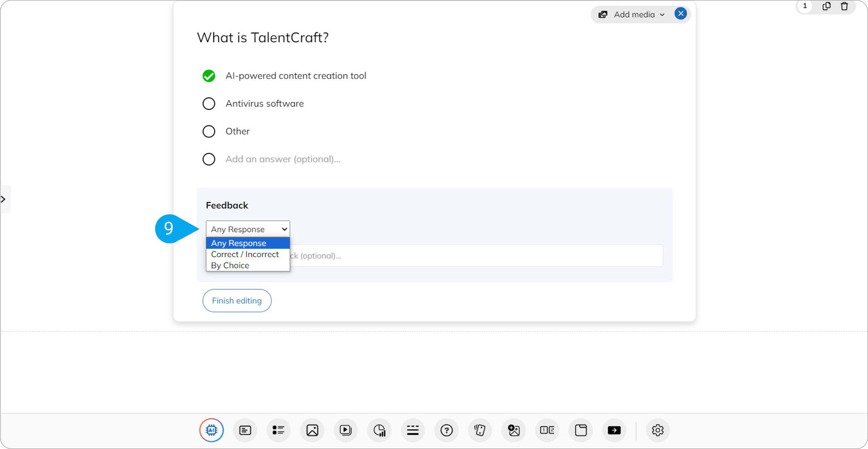Insert a chart block
The width and height of the screenshot is (868, 449).
click(379, 430)
